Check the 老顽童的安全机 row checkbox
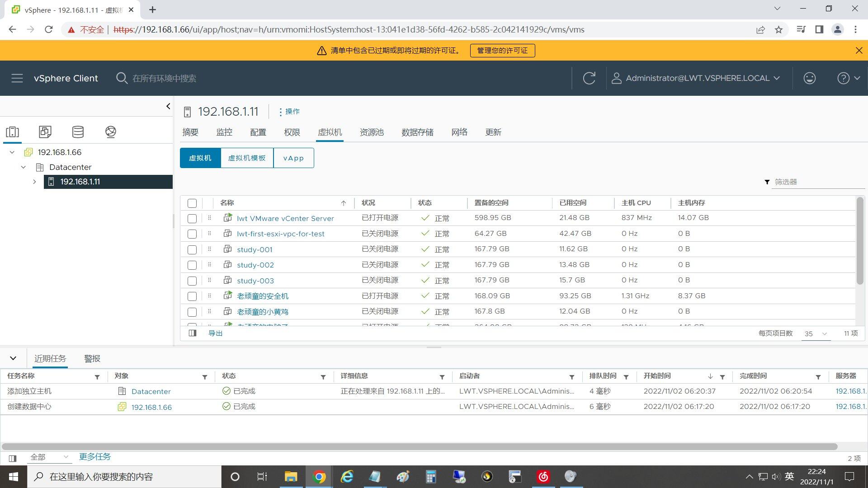The width and height of the screenshot is (868, 488). pyautogui.click(x=192, y=296)
